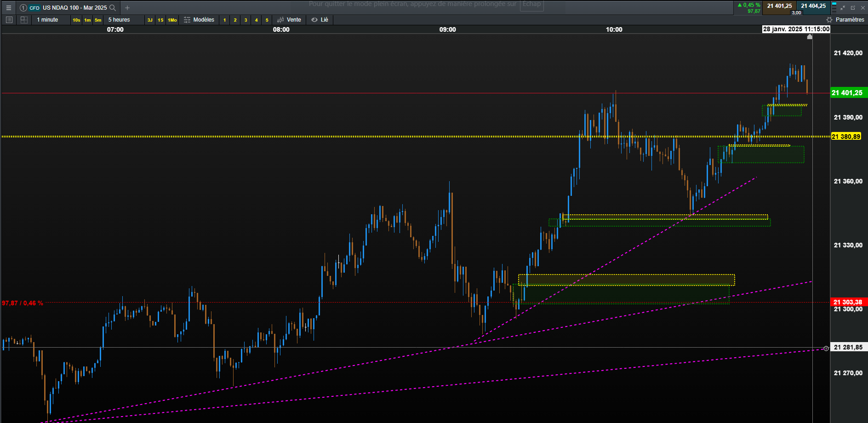Click the 28 janv. 2025 11:15:00 time marker

tap(796, 29)
